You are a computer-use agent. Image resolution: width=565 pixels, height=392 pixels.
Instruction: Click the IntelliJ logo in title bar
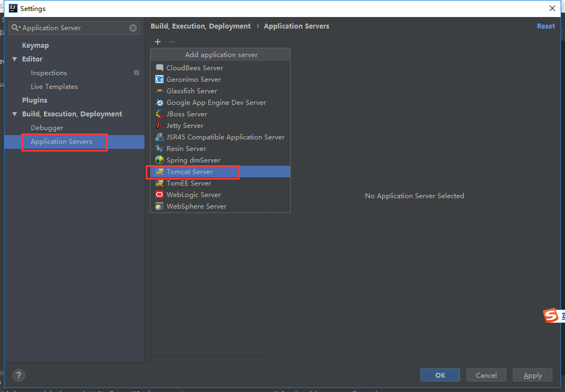pos(13,8)
